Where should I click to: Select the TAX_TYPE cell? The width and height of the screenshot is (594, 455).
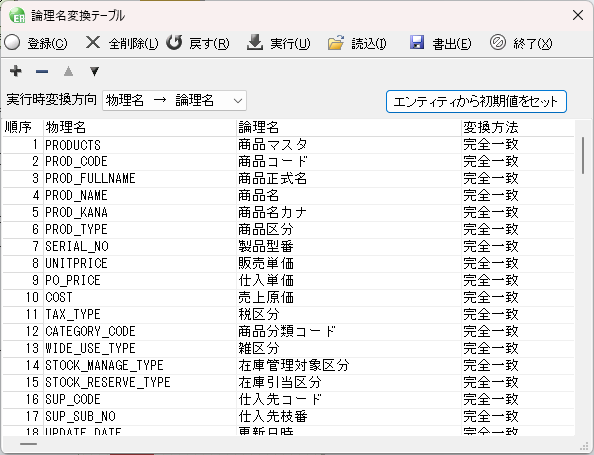click(x=139, y=315)
